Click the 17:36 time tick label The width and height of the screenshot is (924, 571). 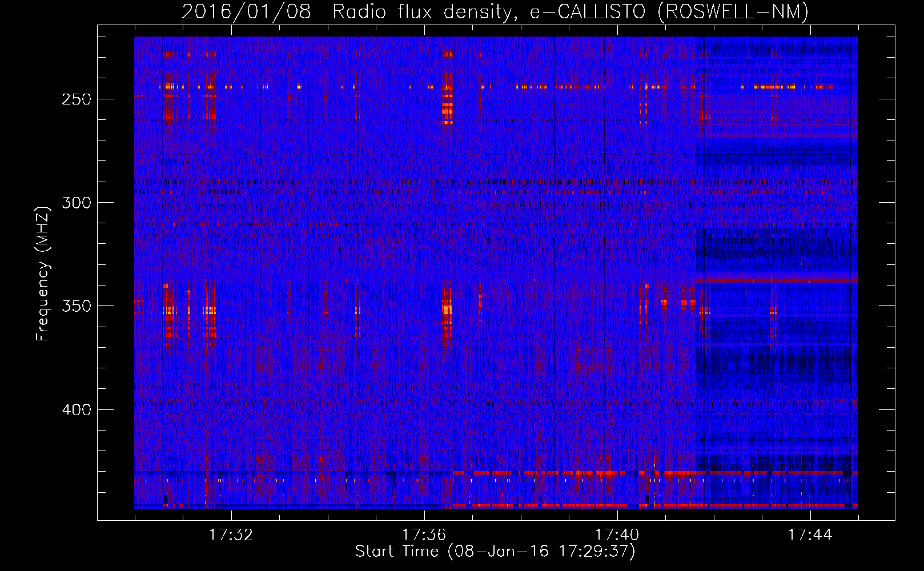(424, 535)
